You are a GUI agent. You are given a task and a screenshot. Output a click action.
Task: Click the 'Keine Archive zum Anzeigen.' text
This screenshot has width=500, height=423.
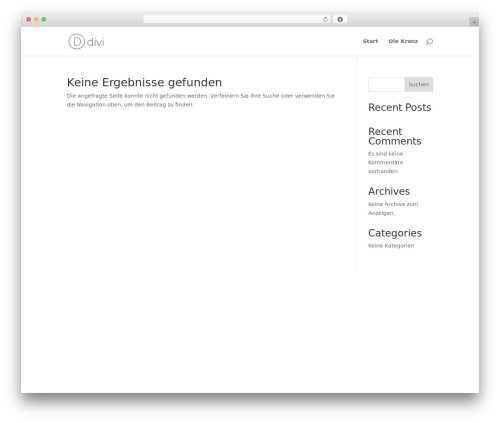[x=393, y=208]
